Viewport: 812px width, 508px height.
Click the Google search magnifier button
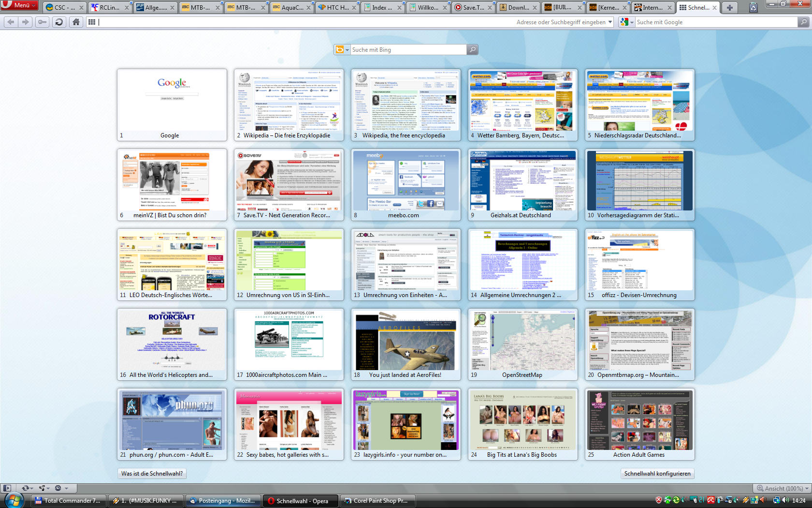tap(803, 22)
